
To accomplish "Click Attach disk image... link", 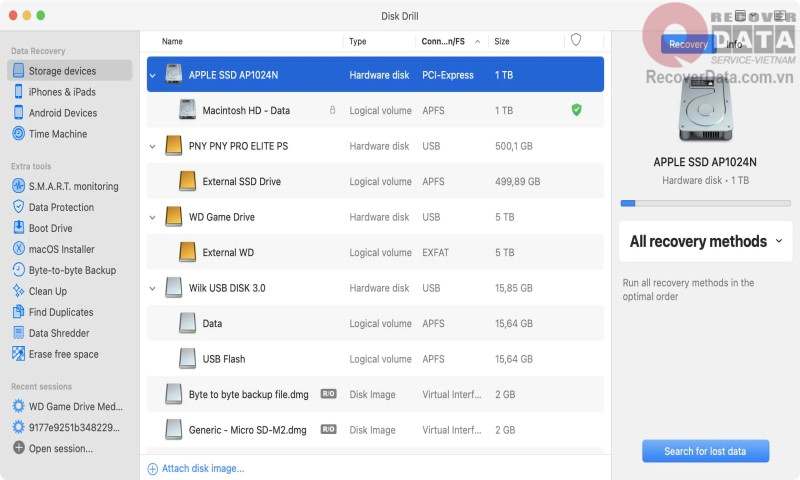I will (x=195, y=468).
